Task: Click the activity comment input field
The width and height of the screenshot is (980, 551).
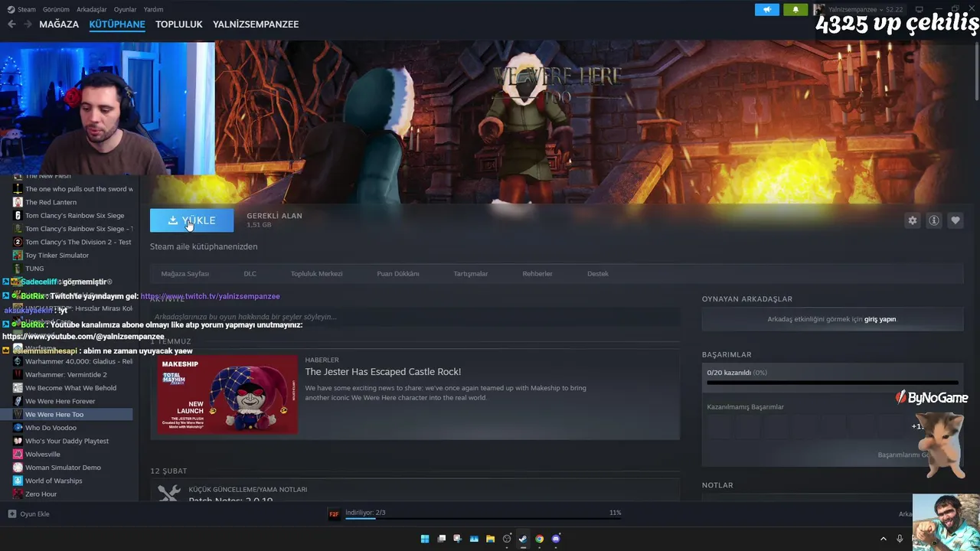Action: 414,317
